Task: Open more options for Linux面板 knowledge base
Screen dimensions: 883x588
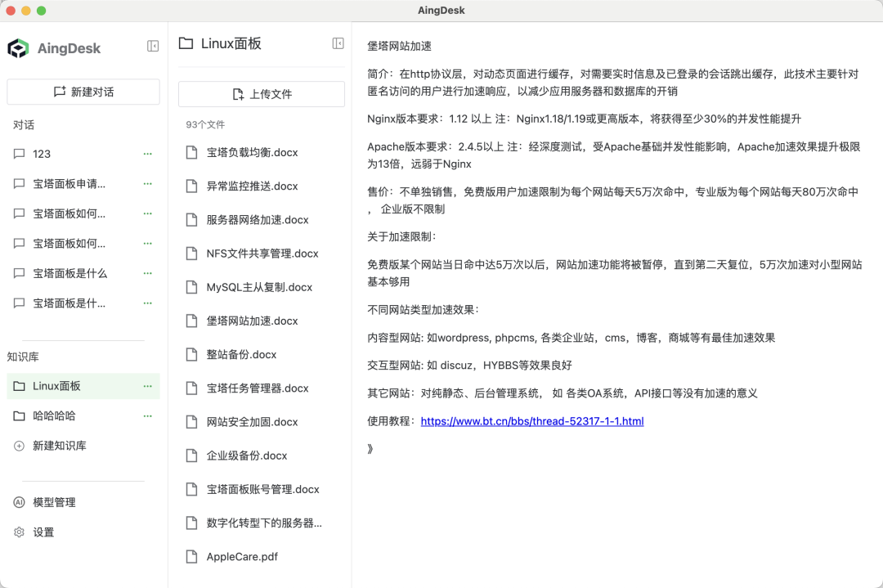Action: pos(147,386)
